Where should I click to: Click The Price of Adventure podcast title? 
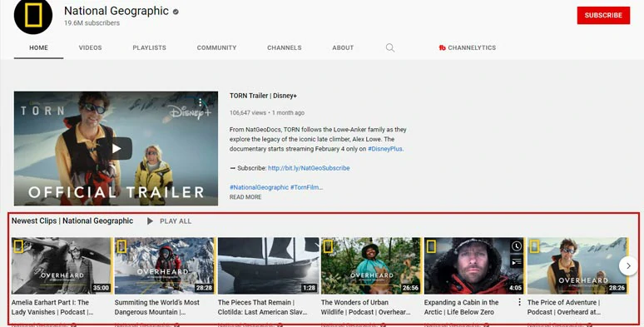564,307
